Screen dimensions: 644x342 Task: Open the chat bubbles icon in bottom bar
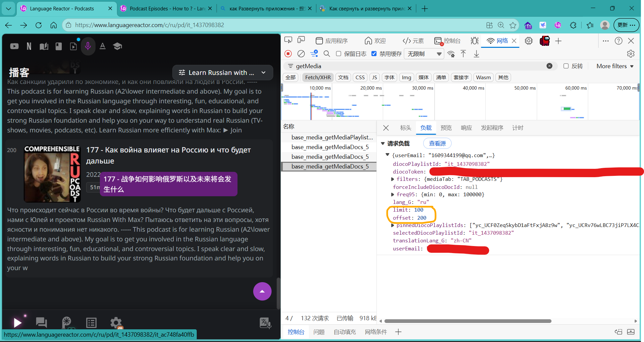tap(41, 323)
